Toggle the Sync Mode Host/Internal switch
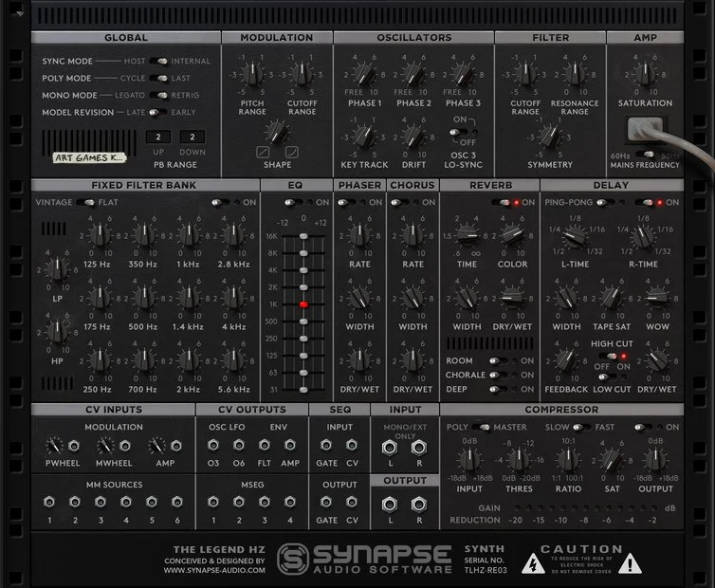 tap(158, 61)
